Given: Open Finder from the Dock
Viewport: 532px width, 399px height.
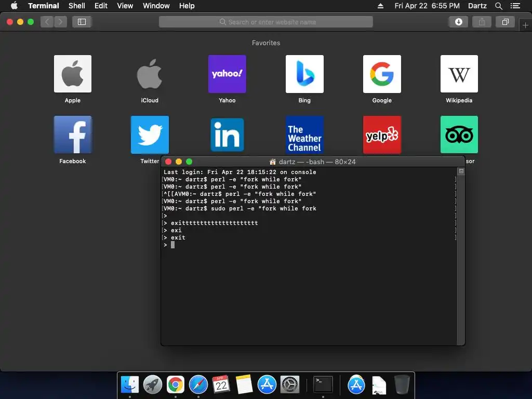Looking at the screenshot, I should click(x=129, y=385).
